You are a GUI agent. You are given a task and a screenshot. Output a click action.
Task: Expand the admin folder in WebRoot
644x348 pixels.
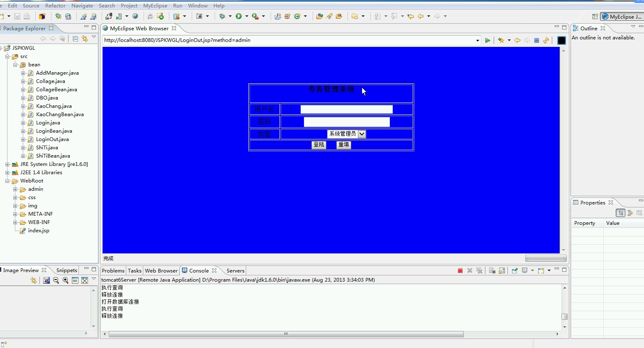tap(15, 189)
